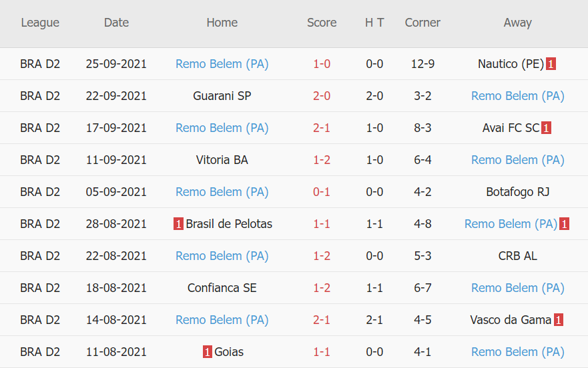Image resolution: width=588 pixels, height=368 pixels.
Task: Select the Corner column header
Action: point(422,23)
